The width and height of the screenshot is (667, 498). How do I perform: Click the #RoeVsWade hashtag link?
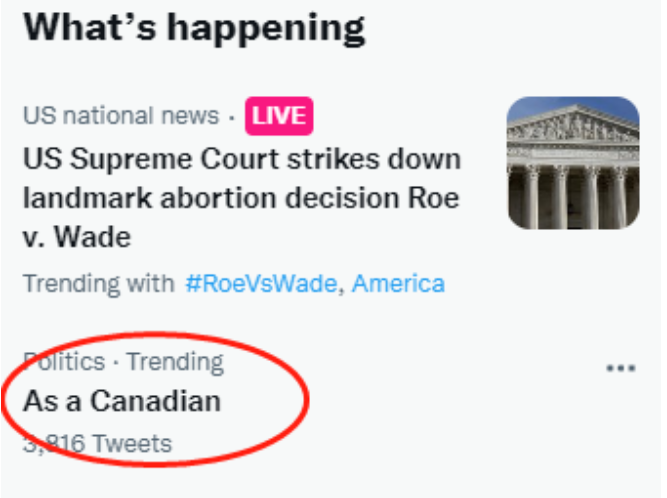[x=262, y=283]
